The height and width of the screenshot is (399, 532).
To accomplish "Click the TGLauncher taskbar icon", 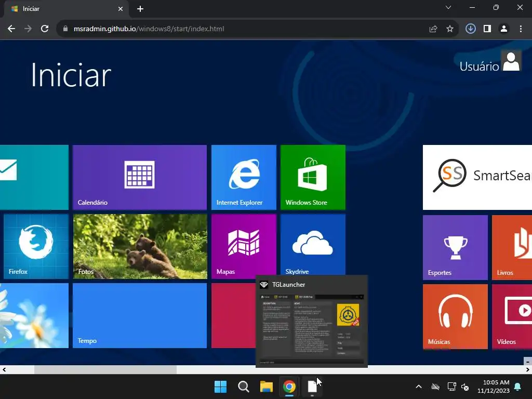I will (312, 387).
